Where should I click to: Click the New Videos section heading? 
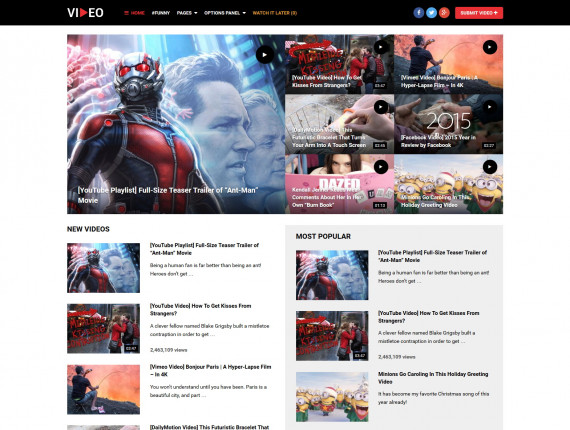[88, 229]
